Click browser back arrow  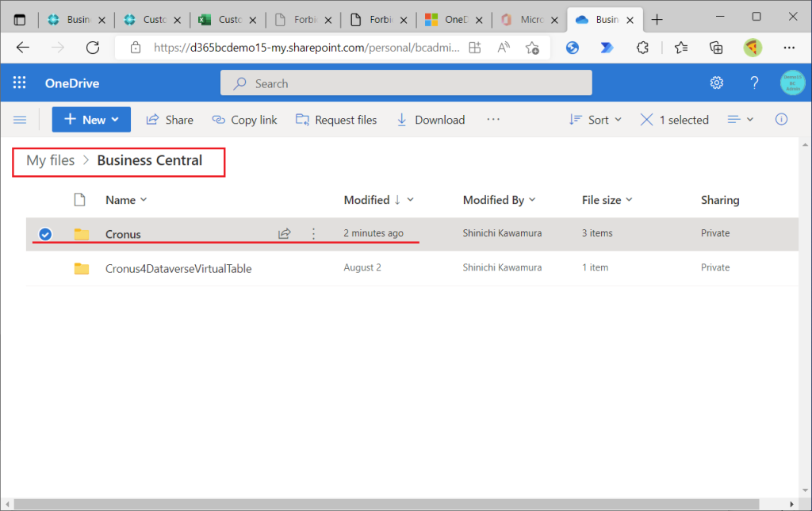click(23, 48)
